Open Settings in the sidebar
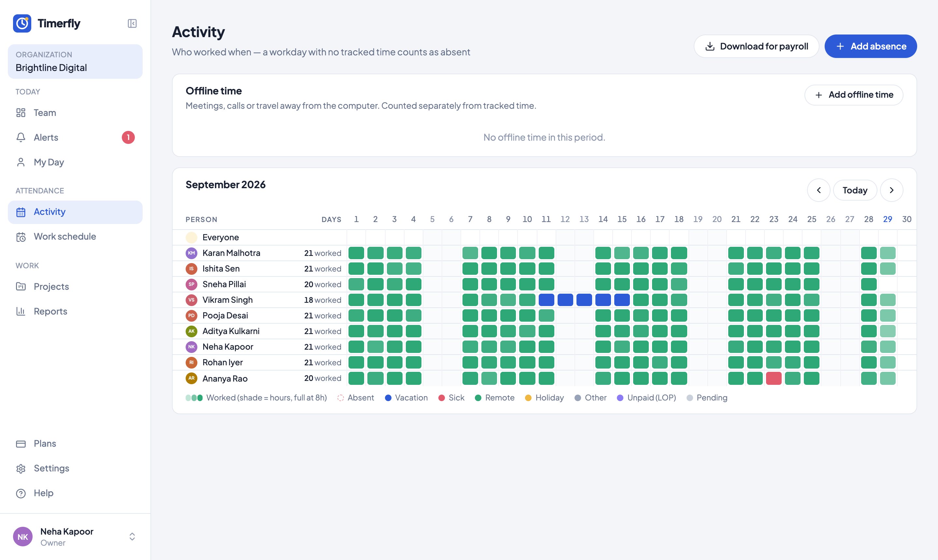This screenshot has width=938, height=560. click(75, 468)
